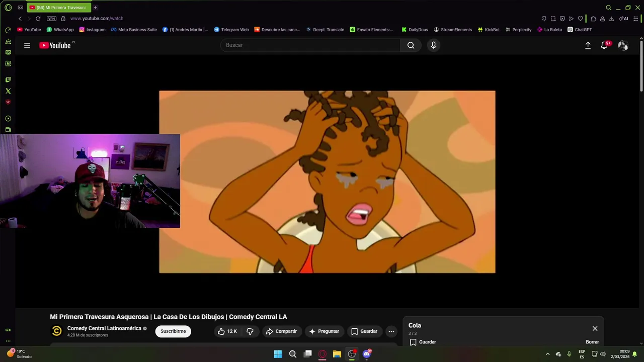Show hidden system tray icons
This screenshot has width=644, height=362.
pos(547,354)
